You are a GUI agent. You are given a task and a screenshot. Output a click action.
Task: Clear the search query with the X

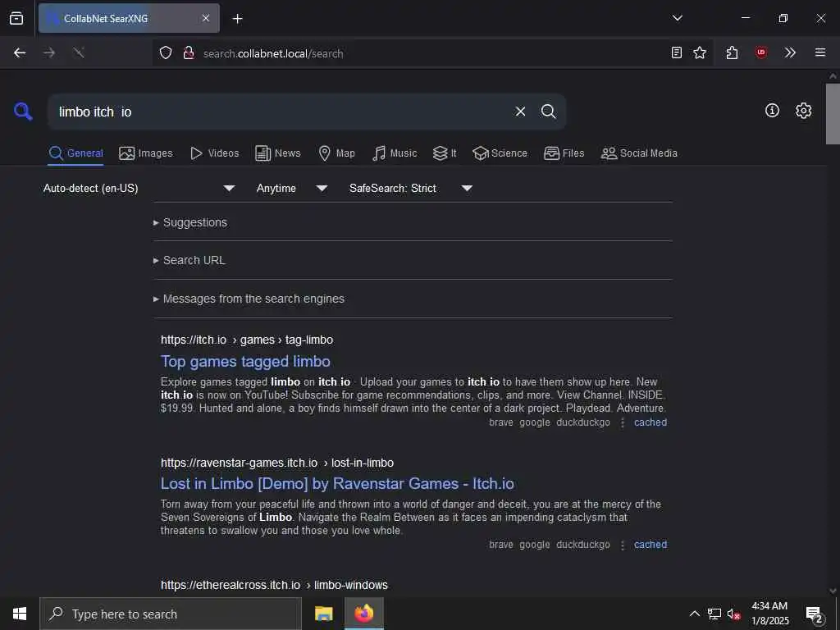(x=520, y=112)
